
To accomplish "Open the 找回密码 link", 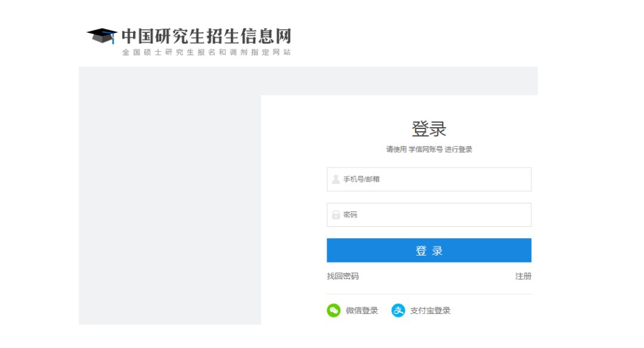I will (x=343, y=276).
